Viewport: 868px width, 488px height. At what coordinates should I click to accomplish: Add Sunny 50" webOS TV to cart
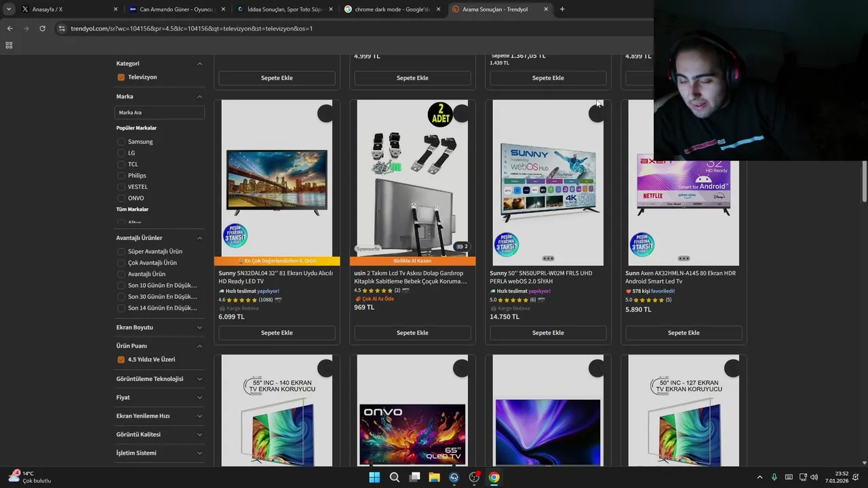[548, 333]
